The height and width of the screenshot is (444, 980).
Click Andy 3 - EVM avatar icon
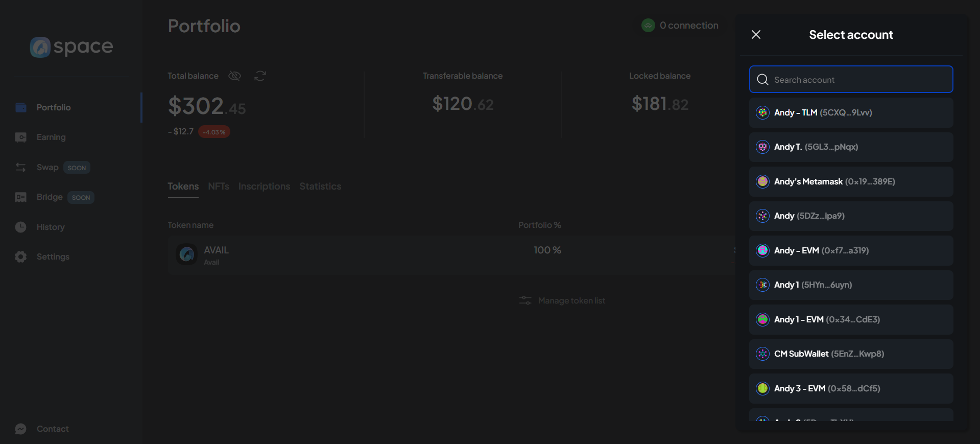pos(762,388)
